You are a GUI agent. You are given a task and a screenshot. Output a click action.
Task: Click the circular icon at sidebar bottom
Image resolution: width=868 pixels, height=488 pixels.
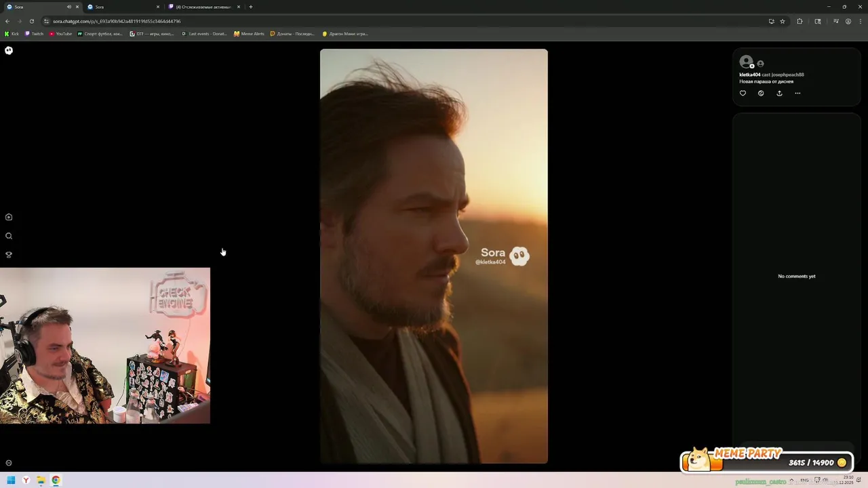point(9,463)
